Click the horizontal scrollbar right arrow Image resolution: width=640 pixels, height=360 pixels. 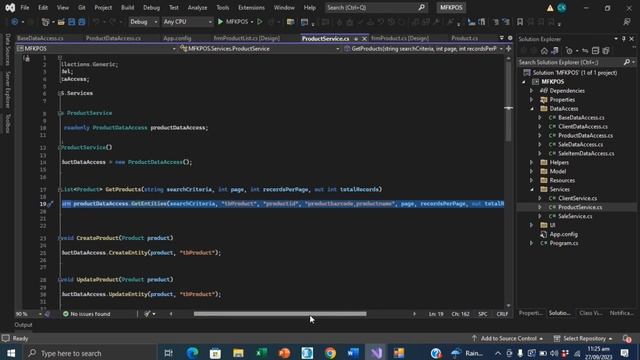pos(414,314)
